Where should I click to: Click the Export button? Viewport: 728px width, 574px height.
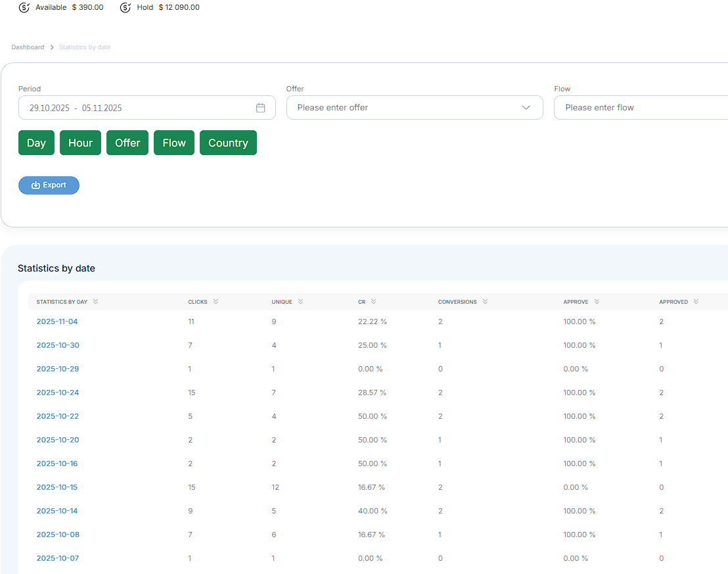49,185
